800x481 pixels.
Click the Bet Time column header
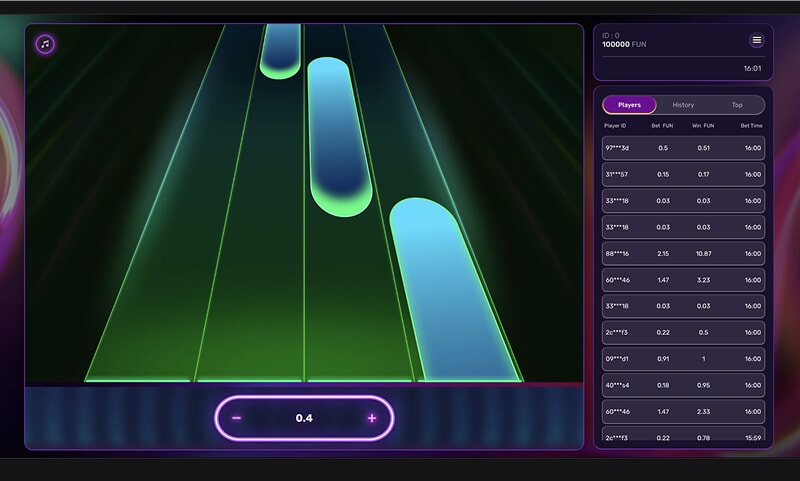click(x=751, y=126)
